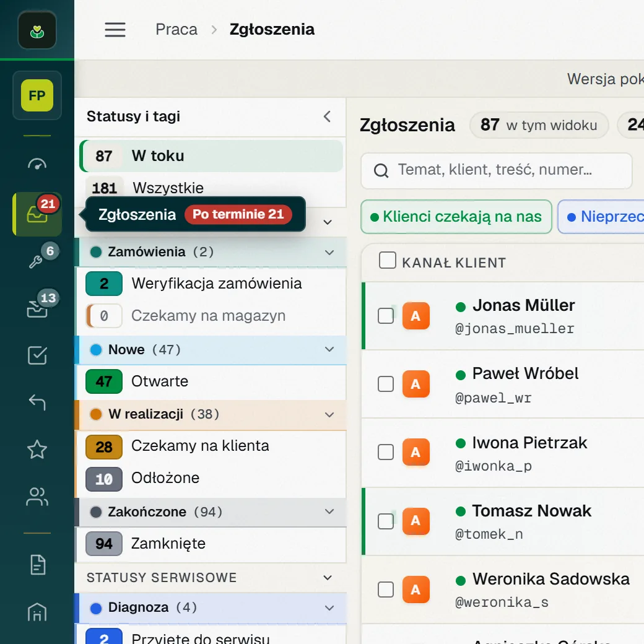This screenshot has width=644, height=644.
Task: Open the dashboard gauge icon
Action: coord(37,164)
